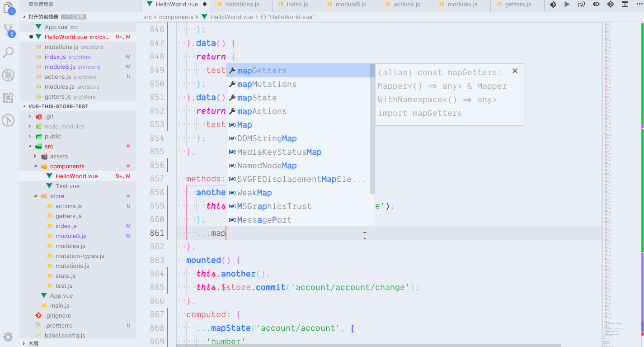Click the Run play icon in editor toolbar
The width and height of the screenshot is (644, 347).
pyautogui.click(x=567, y=5)
